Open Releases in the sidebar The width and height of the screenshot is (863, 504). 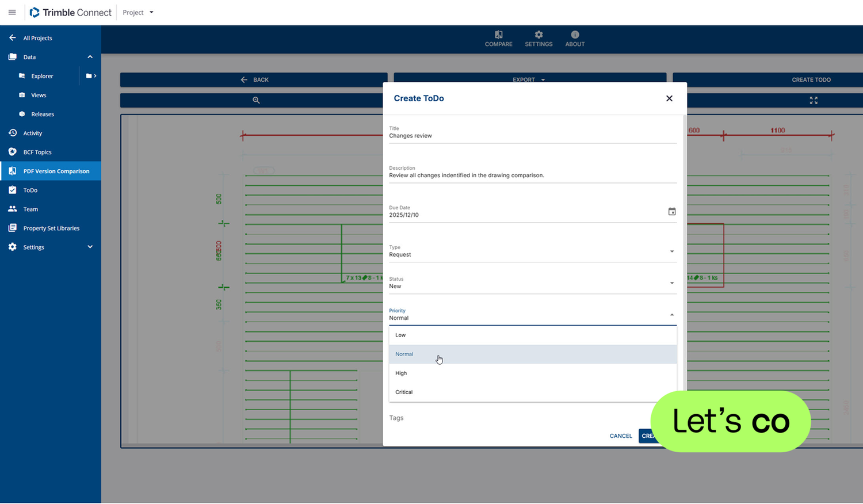pyautogui.click(x=43, y=114)
